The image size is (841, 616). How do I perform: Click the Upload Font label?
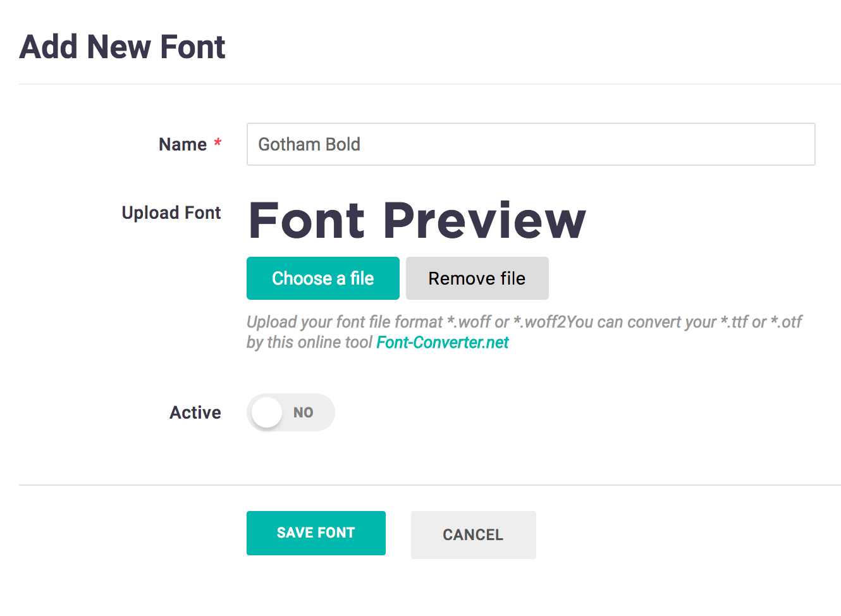(171, 213)
